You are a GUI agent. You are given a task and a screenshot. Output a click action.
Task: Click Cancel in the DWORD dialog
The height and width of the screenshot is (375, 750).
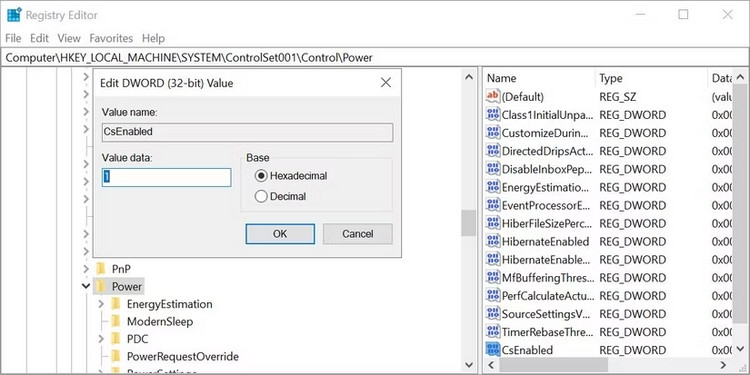point(358,234)
